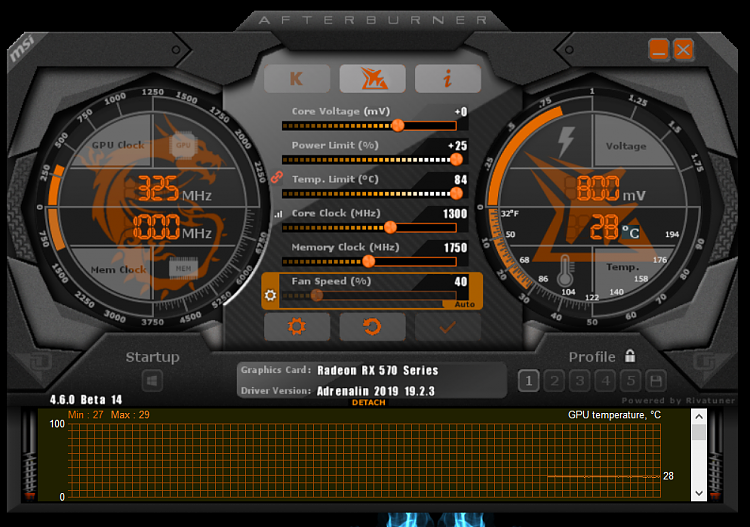Click the Fan Speed slider handle
Screen dimensions: 750x527
point(317,295)
